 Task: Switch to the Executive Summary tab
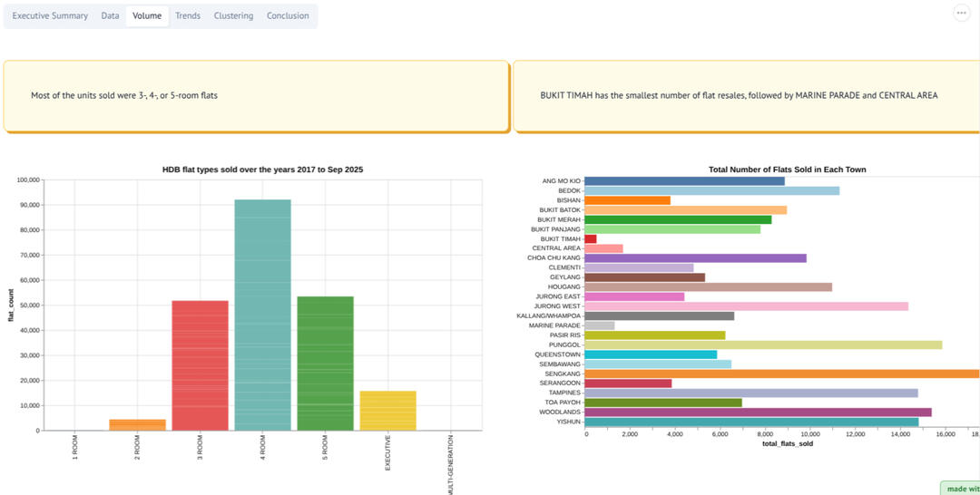pyautogui.click(x=50, y=16)
